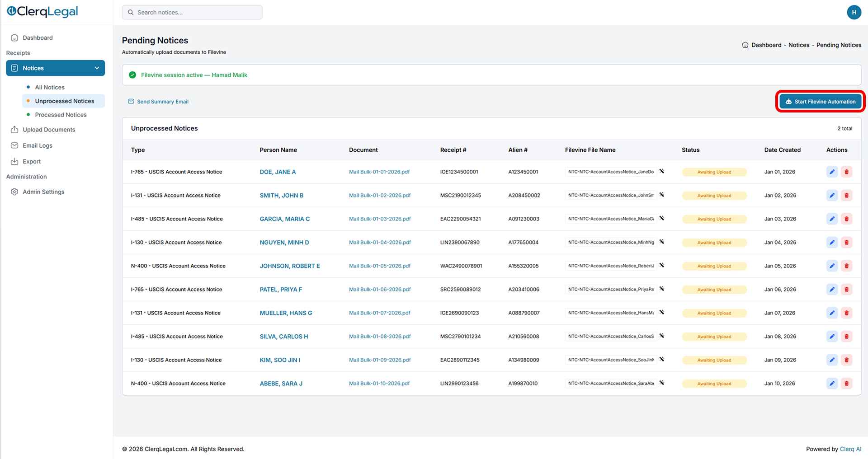868x459 pixels.
Task: Click the Filevine file name icon for HansMu
Action: (x=662, y=312)
